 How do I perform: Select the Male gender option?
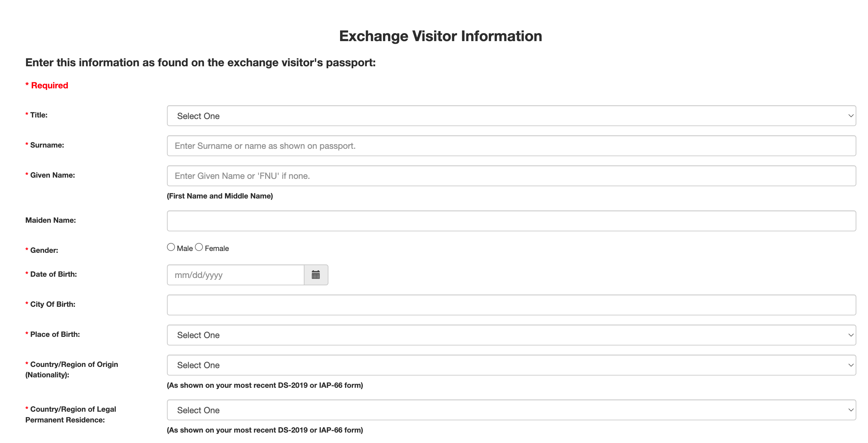171,247
